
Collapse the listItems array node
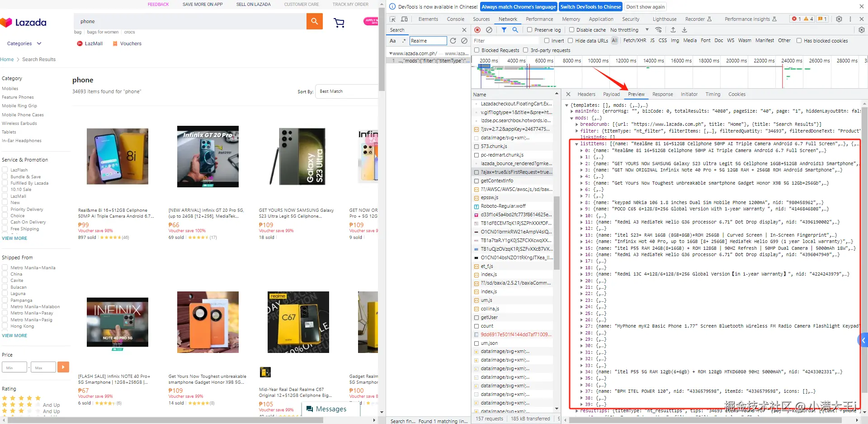[577, 144]
